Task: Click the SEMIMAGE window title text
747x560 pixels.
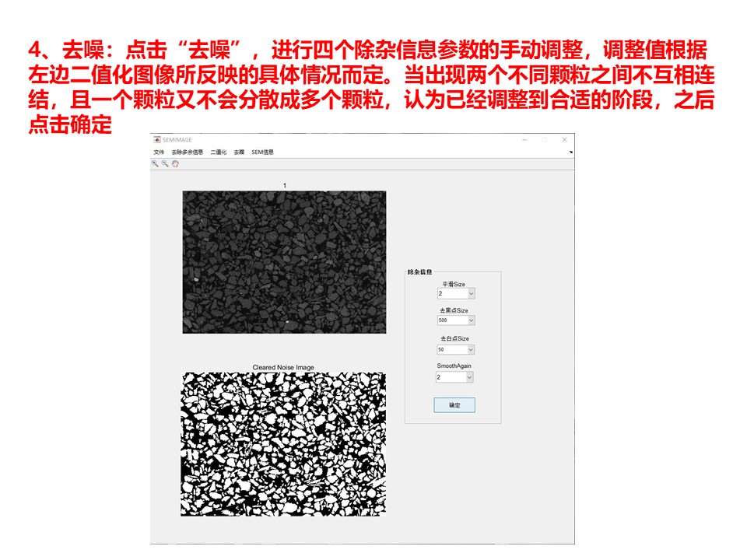Action: coord(177,139)
